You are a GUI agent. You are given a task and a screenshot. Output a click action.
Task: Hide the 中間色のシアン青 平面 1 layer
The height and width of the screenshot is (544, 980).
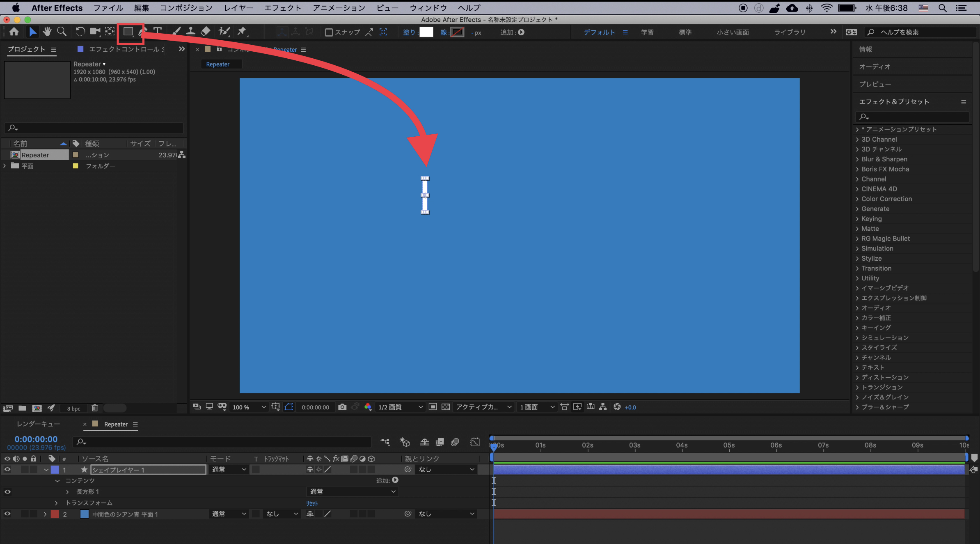click(x=7, y=514)
